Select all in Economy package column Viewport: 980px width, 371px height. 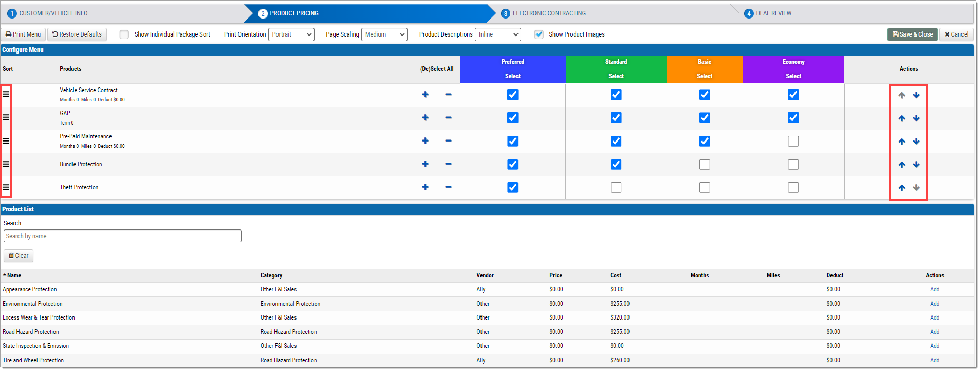[793, 76]
